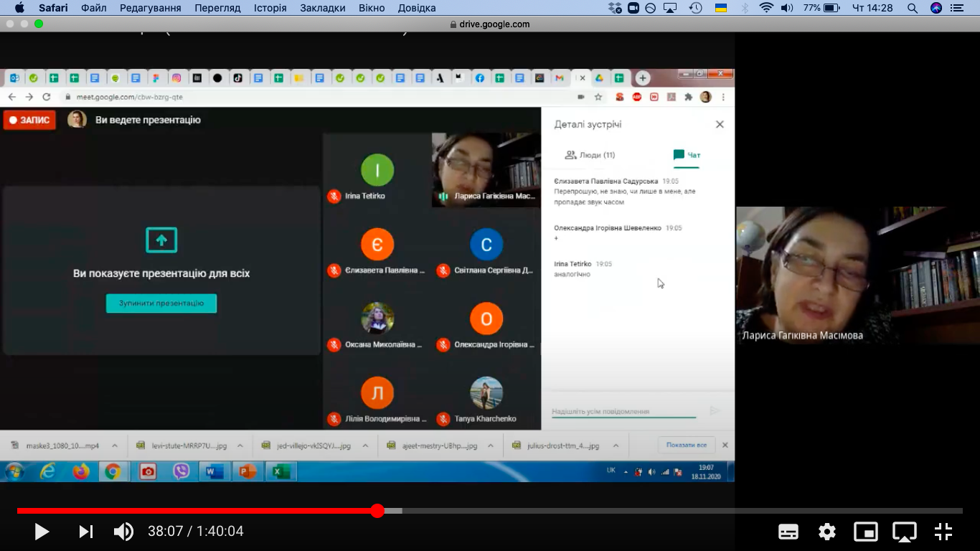Switch the player to miniplayer mode
This screenshot has height=551, width=980.
(866, 532)
